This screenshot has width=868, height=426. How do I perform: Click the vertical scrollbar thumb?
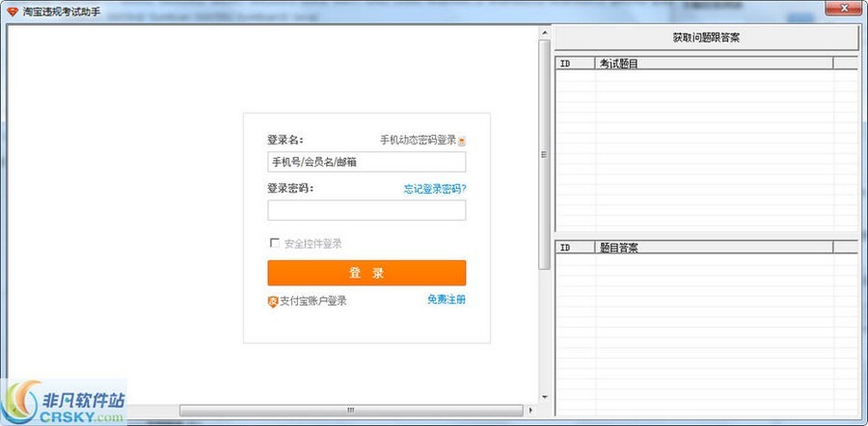(x=545, y=154)
